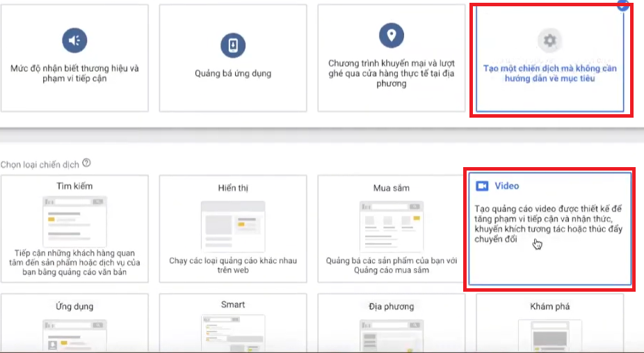
Task: Click the 'Quảng bá ứng dụng' goal label
Action: 232,74
